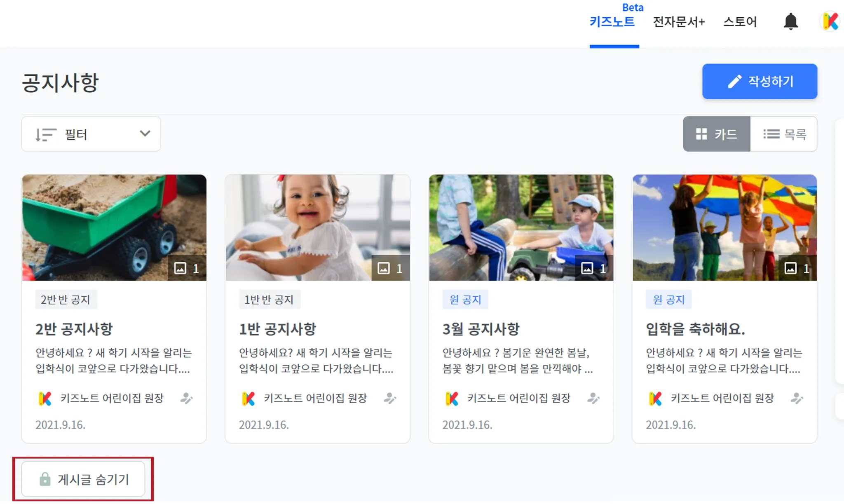Click signature icon on 1반 공지사항 card
844x504 pixels.
tap(390, 398)
